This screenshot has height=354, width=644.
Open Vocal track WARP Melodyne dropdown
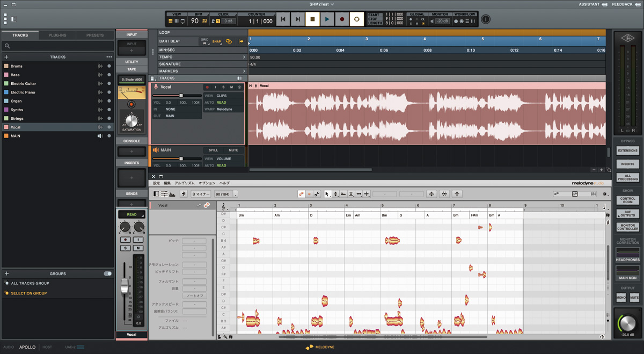coord(223,109)
